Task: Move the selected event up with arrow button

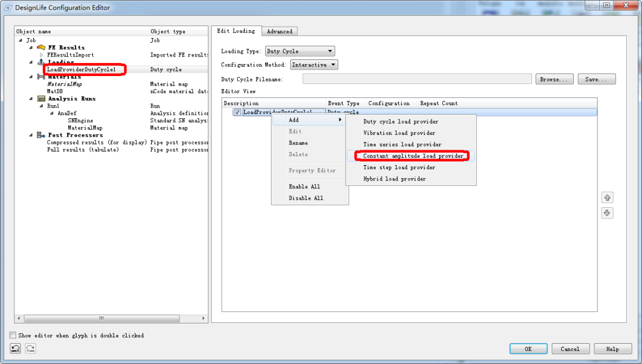Action: (x=607, y=198)
